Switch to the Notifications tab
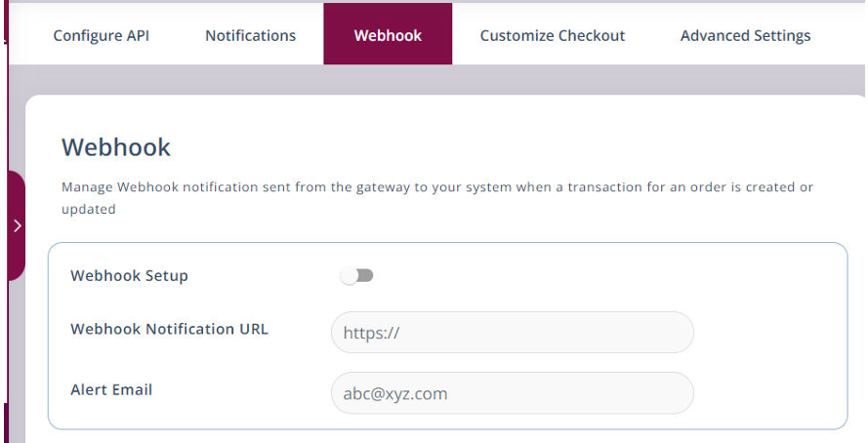Image resolution: width=868 pixels, height=443 pixels. [x=250, y=35]
